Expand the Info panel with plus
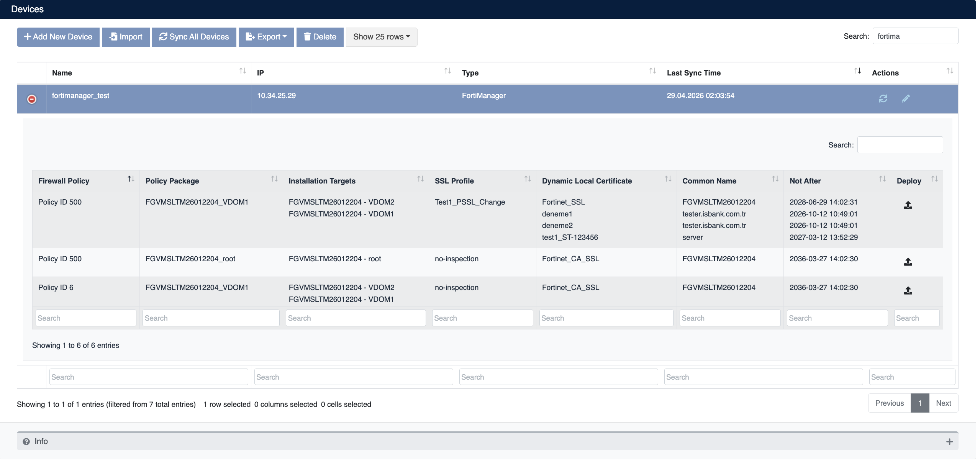This screenshot has width=980, height=462. coord(949,442)
